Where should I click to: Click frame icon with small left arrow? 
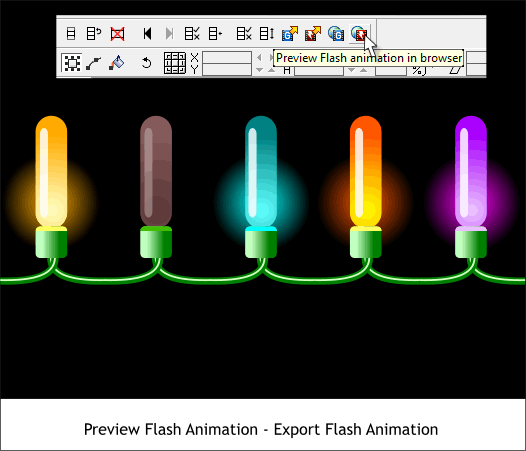coord(215,34)
